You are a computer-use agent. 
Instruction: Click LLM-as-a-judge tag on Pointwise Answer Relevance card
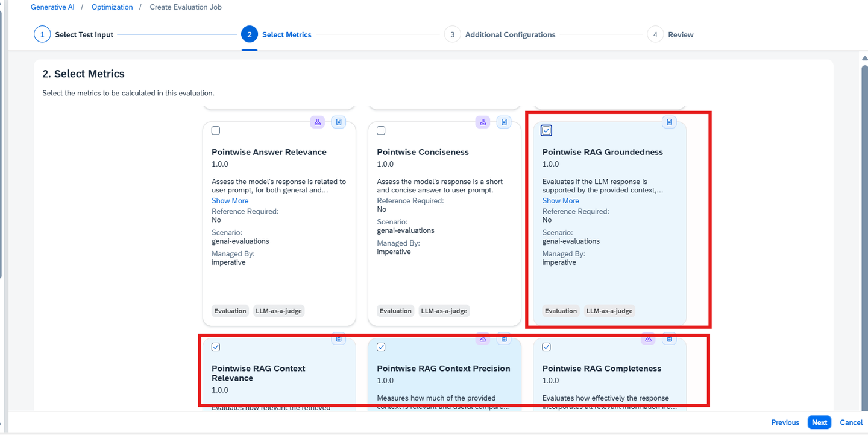click(278, 311)
